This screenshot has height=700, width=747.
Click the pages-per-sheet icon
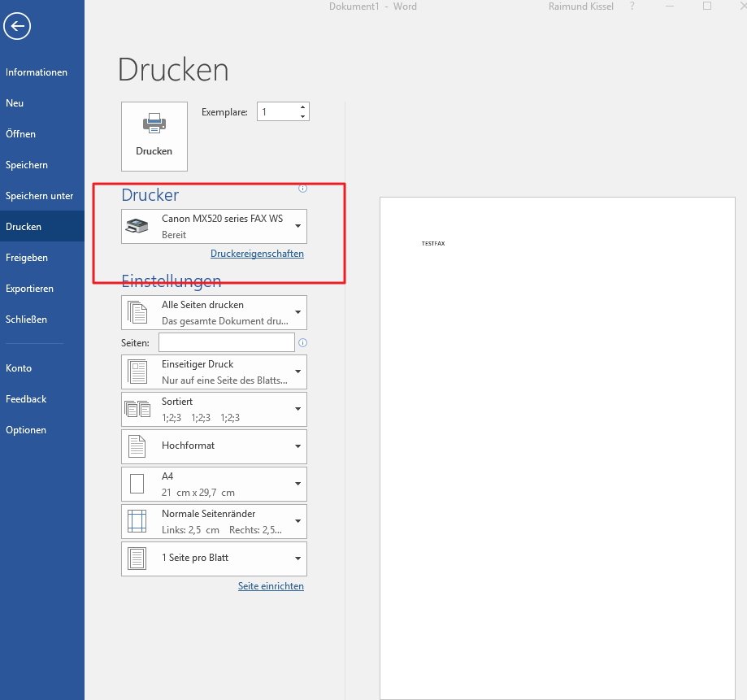click(137, 559)
